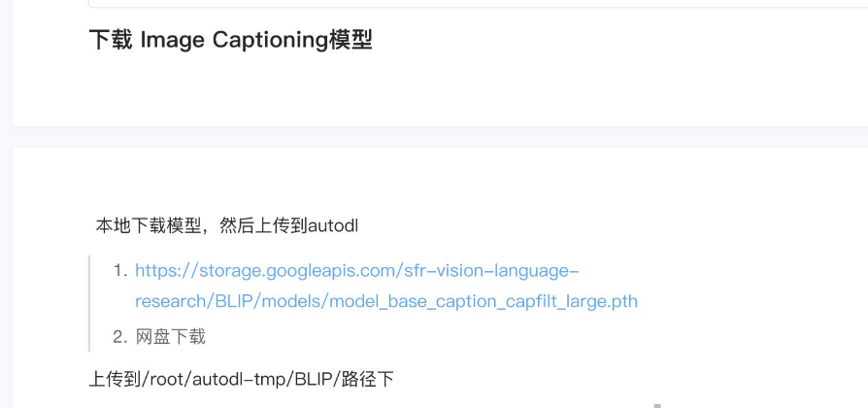Click the 网盘下载 list item

click(x=171, y=336)
